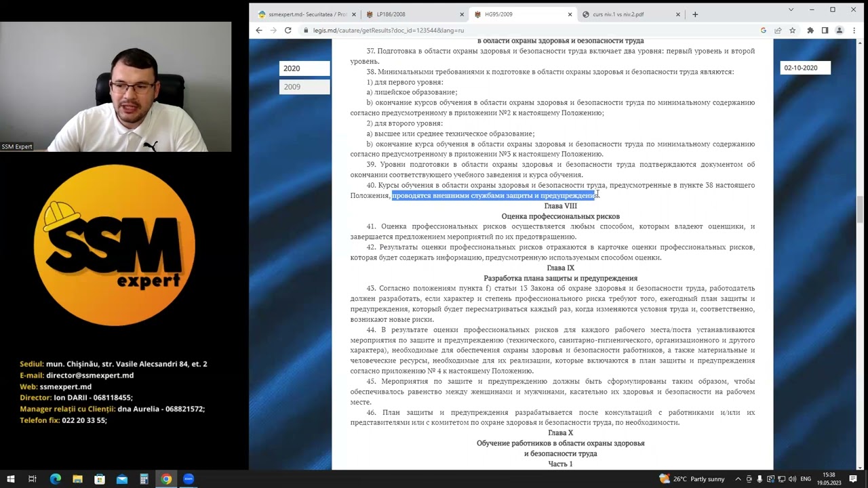The width and height of the screenshot is (868, 488).
Task: Click the 'Web: ssmexpert.md' line
Action: (56, 386)
